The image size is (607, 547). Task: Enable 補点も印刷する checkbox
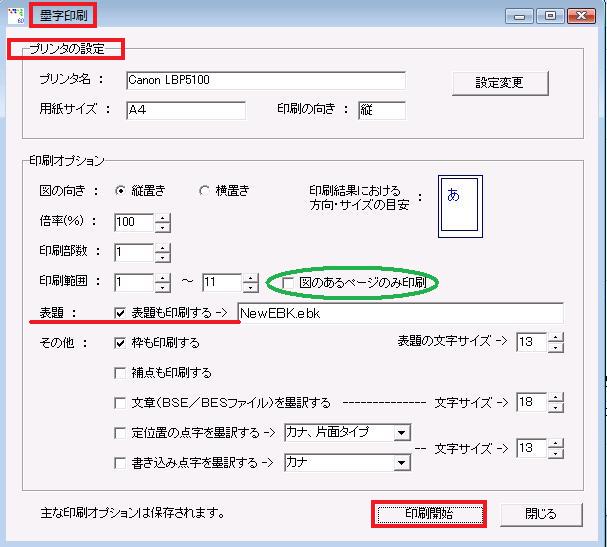(121, 373)
